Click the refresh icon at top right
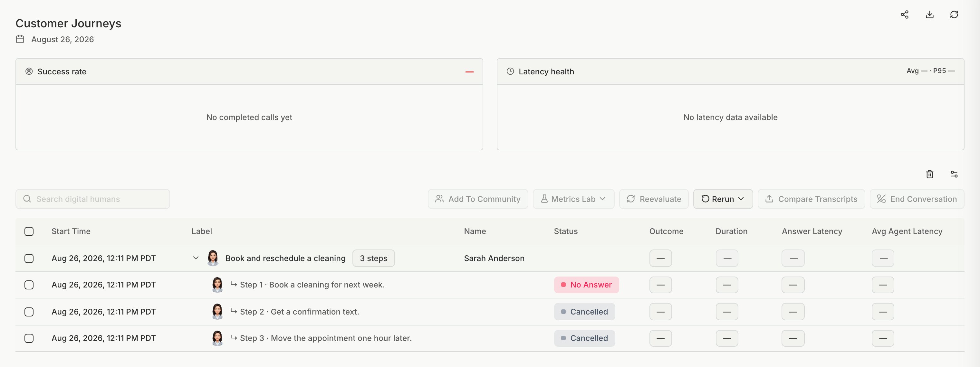Screen dimensions: 980x367 (954, 14)
